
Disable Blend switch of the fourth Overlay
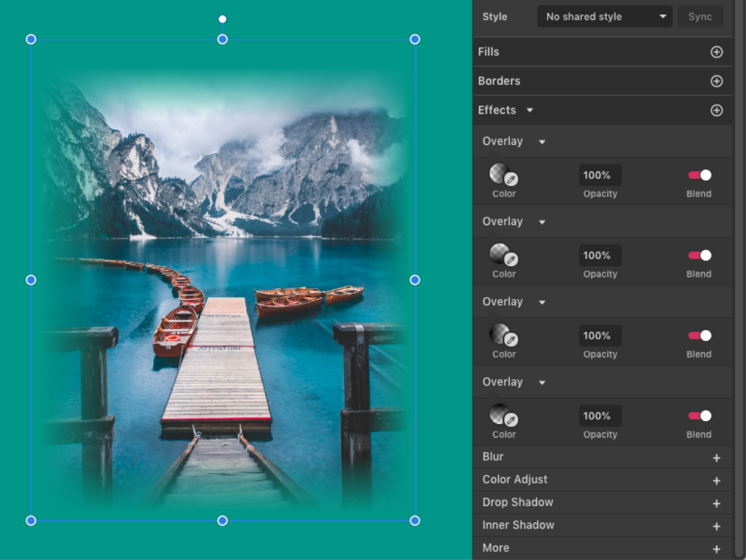(x=699, y=416)
